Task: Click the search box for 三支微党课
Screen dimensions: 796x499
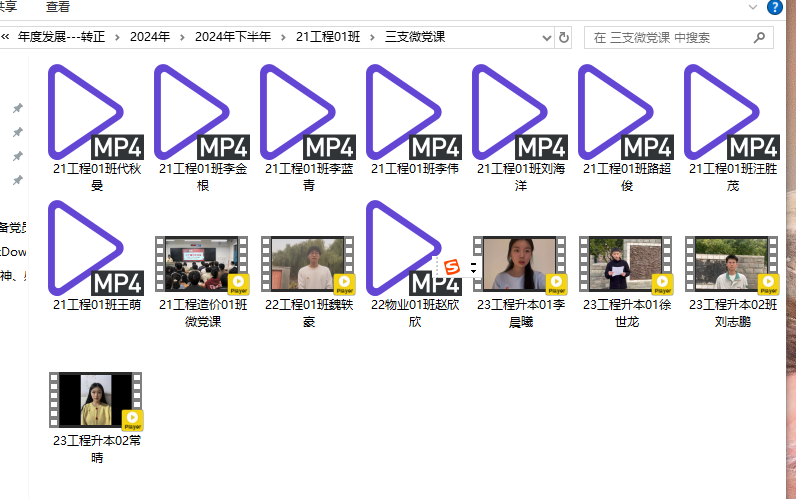Action: pos(670,37)
